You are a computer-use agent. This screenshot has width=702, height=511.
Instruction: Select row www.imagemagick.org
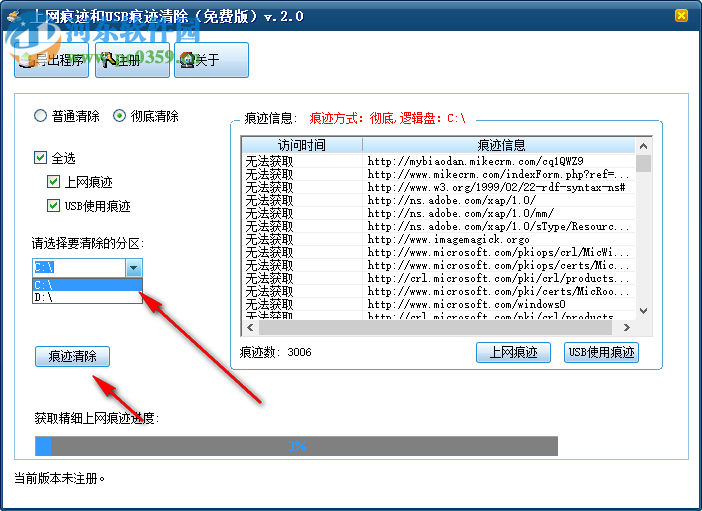click(x=438, y=239)
